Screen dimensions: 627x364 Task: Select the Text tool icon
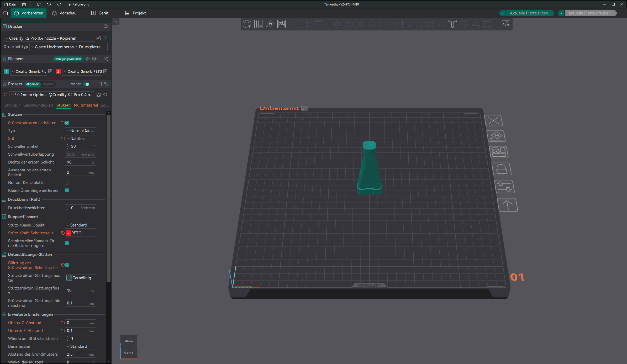(x=452, y=24)
